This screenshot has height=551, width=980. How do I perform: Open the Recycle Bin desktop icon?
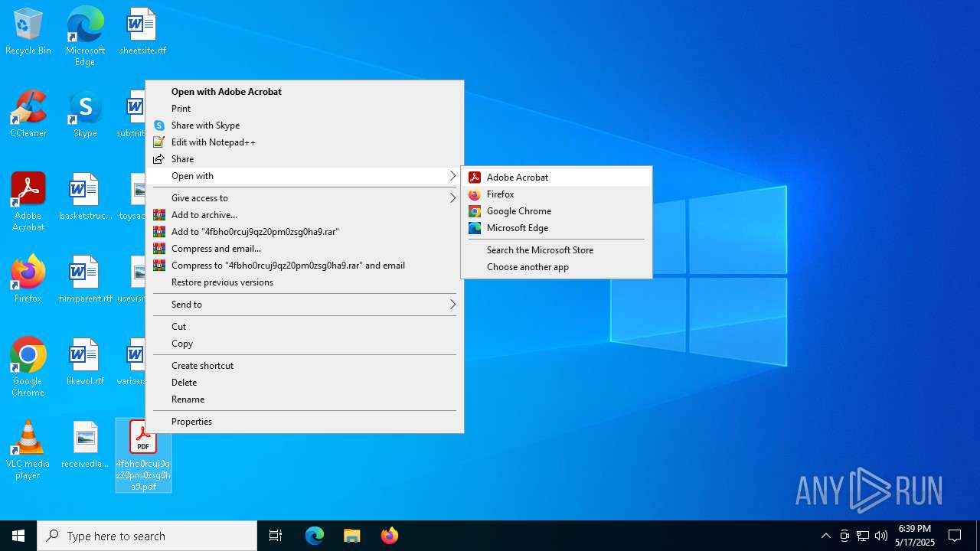(28, 32)
